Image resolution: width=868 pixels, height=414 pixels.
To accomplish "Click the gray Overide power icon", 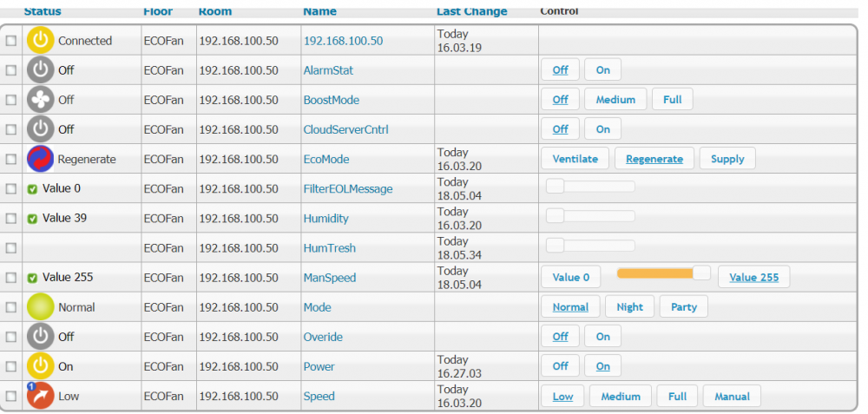I will click(40, 337).
